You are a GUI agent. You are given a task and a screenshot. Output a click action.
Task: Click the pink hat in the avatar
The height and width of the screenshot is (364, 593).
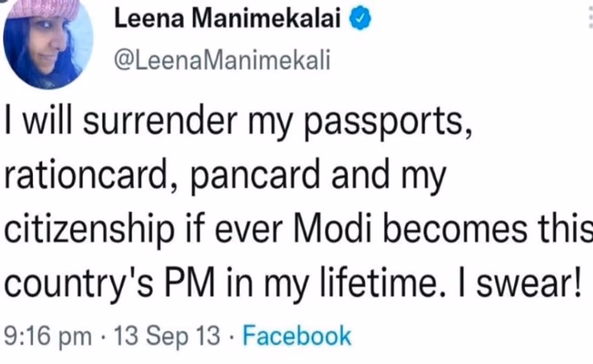coord(44,9)
